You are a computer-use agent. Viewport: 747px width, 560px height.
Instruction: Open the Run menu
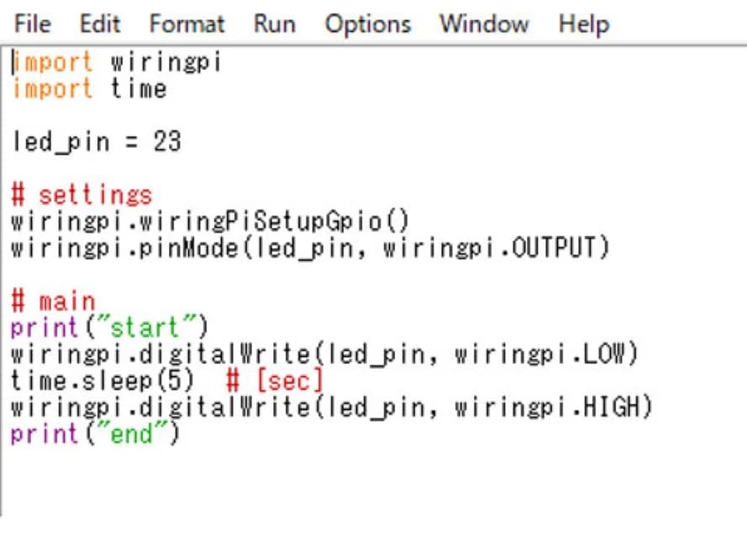pos(274,24)
